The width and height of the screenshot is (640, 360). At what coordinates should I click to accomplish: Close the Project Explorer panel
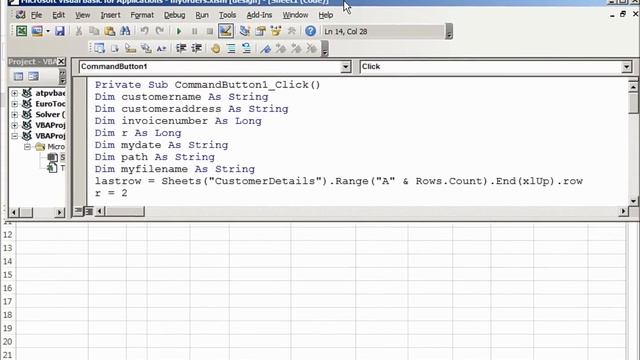point(61,61)
